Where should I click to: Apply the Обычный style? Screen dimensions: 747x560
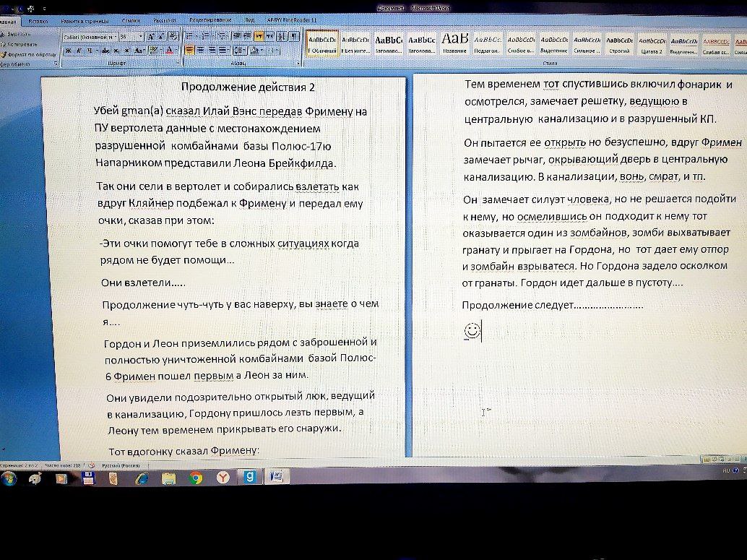[322, 44]
